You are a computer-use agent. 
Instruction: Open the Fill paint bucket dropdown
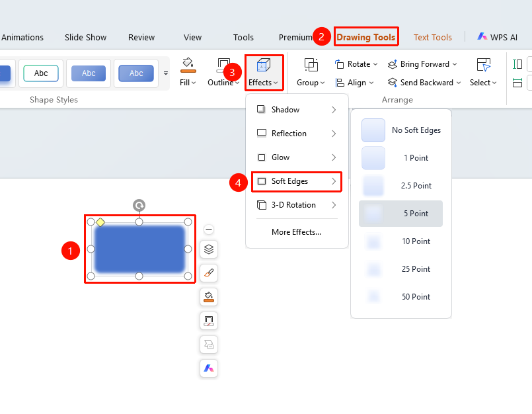point(188,73)
